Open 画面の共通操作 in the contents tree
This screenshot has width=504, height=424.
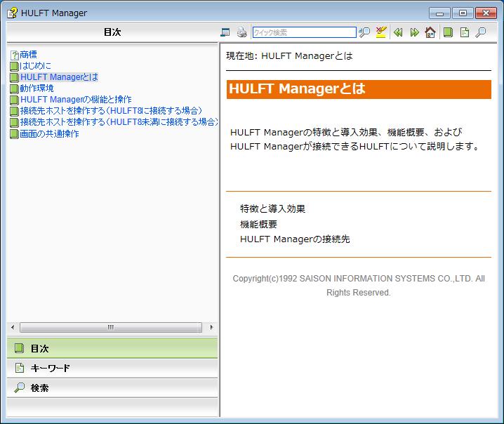click(x=50, y=133)
